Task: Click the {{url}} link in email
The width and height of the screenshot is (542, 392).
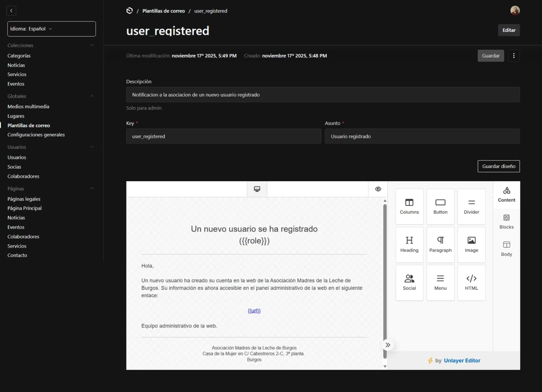Action: click(254, 311)
